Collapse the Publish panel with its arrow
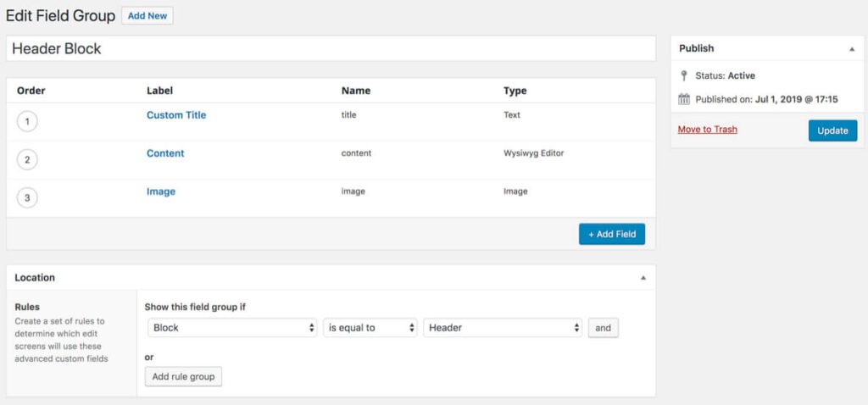 click(x=851, y=49)
